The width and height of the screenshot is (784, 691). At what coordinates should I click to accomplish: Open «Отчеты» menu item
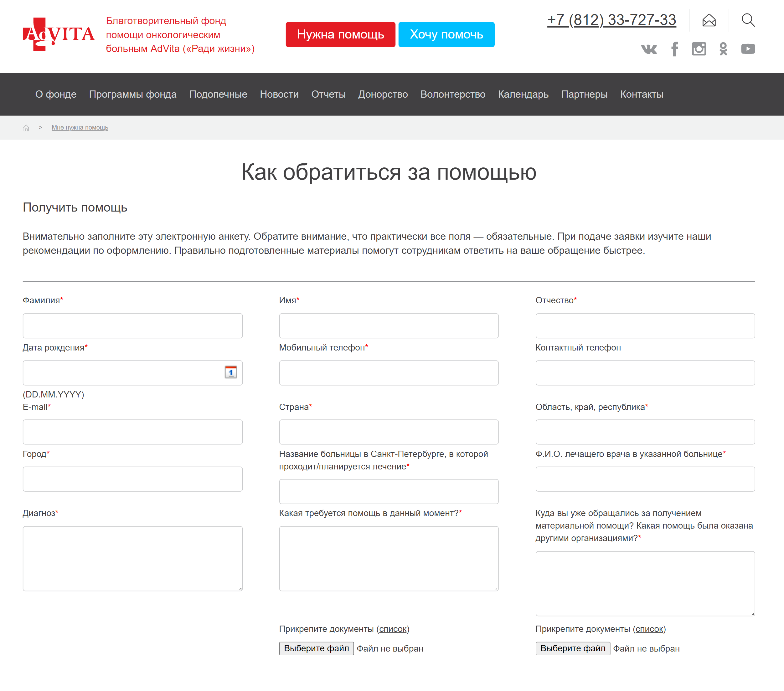[x=328, y=94]
